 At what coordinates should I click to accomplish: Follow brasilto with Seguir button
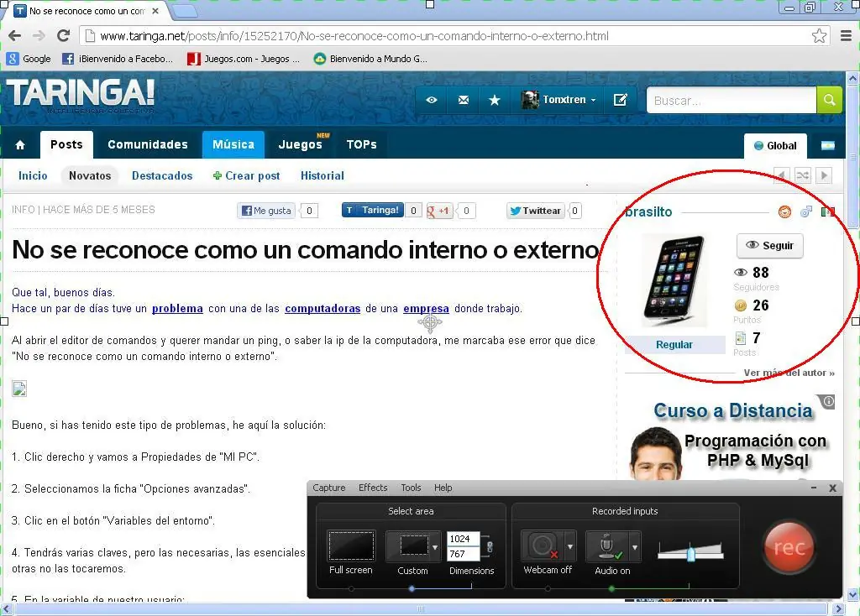[770, 246]
